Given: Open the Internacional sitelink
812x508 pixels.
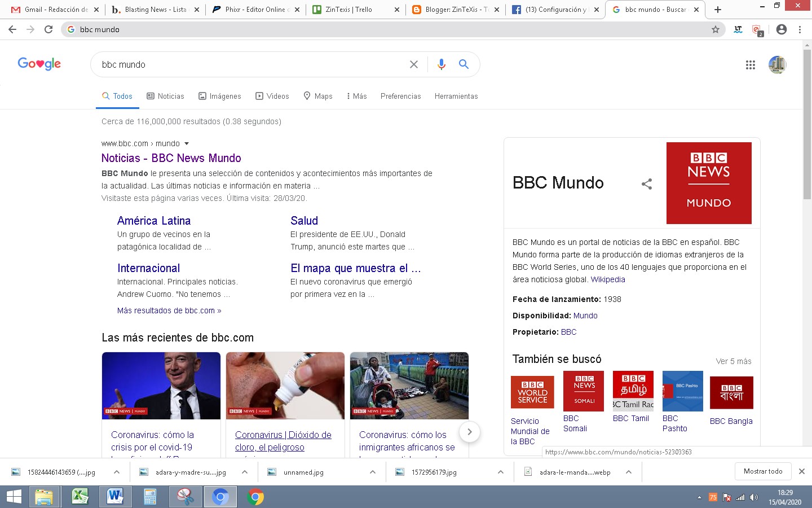Looking at the screenshot, I should point(148,268).
